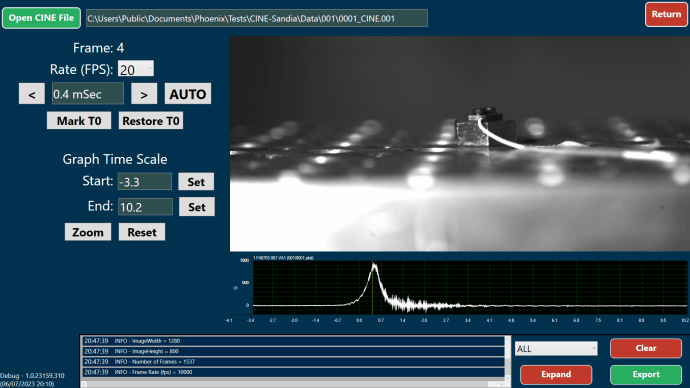690x388 pixels.
Task: Reset the graph time scale
Action: (x=142, y=232)
